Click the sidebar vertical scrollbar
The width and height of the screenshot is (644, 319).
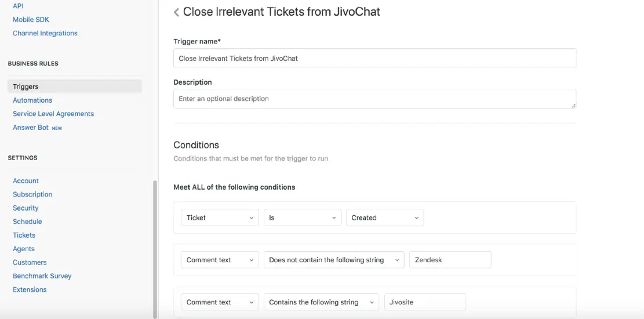point(155,249)
